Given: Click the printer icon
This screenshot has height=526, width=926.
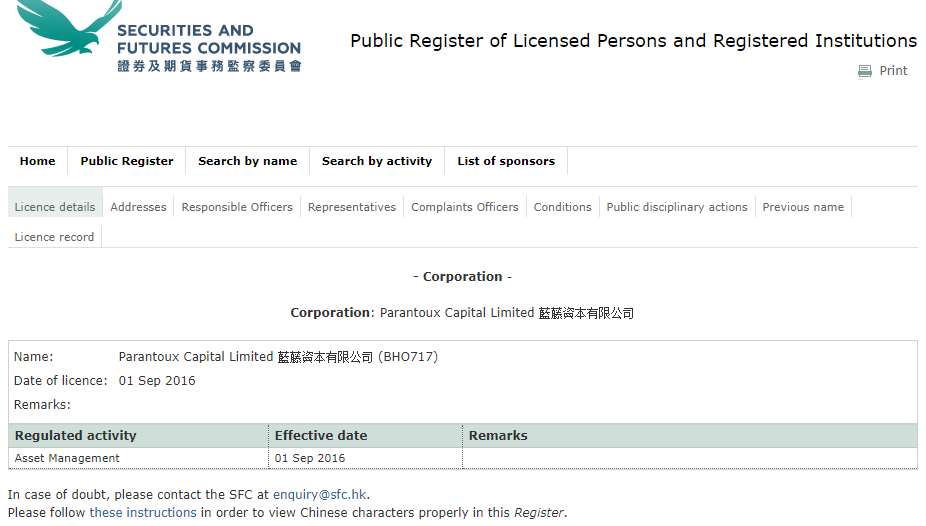Looking at the screenshot, I should click(x=865, y=71).
